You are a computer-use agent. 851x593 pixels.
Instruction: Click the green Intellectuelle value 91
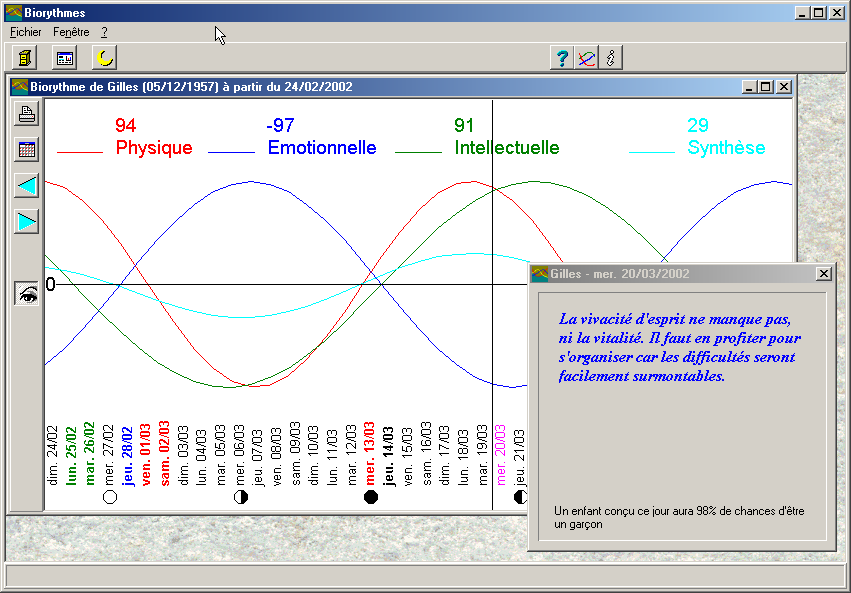tap(464, 125)
